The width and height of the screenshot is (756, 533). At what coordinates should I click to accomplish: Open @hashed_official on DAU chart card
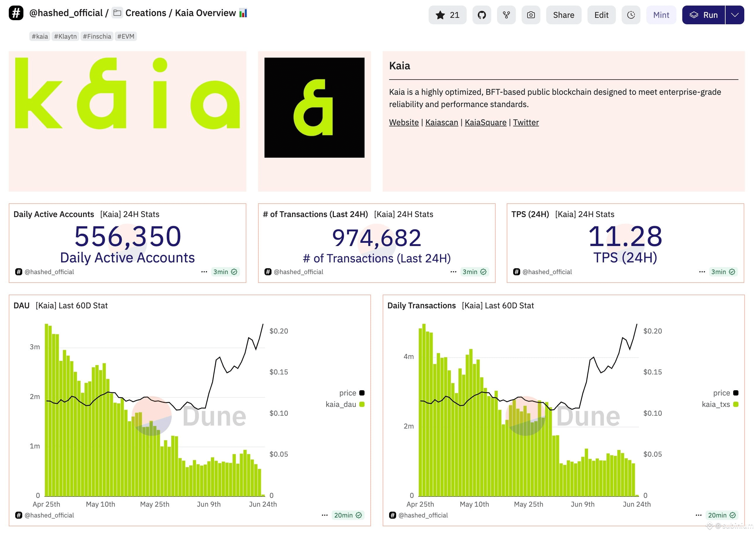[49, 515]
